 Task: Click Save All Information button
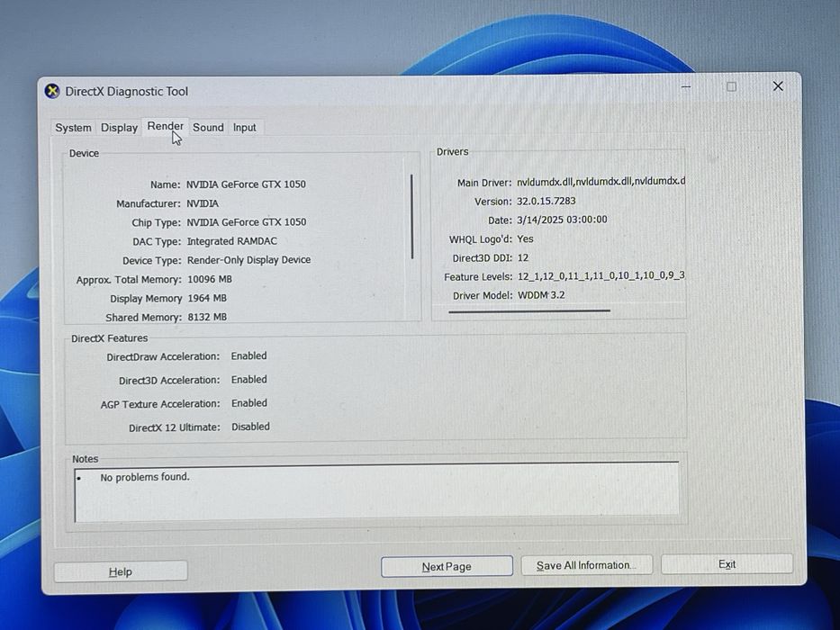click(586, 565)
